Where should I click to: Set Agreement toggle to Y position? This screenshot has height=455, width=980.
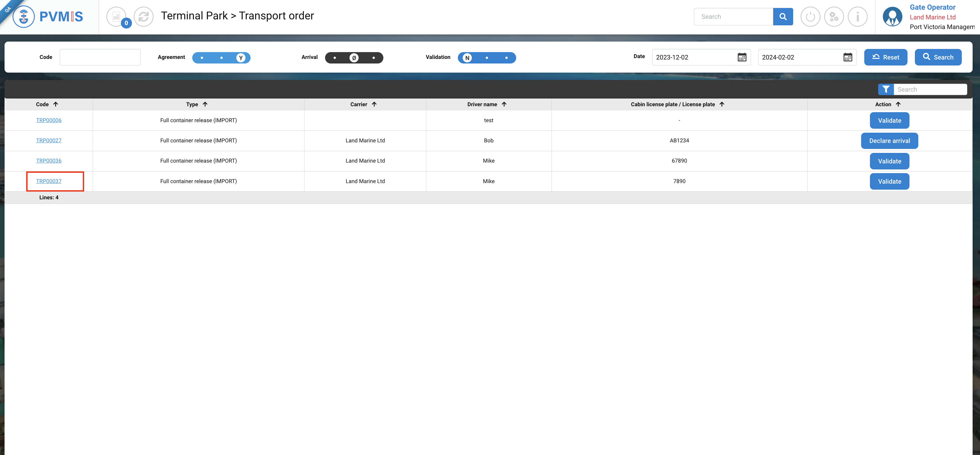[240, 58]
